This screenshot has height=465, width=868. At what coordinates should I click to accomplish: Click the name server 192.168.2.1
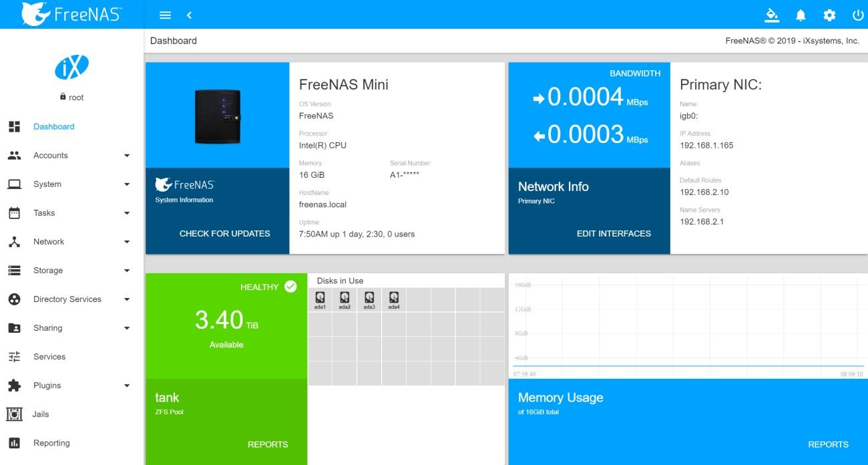(702, 221)
